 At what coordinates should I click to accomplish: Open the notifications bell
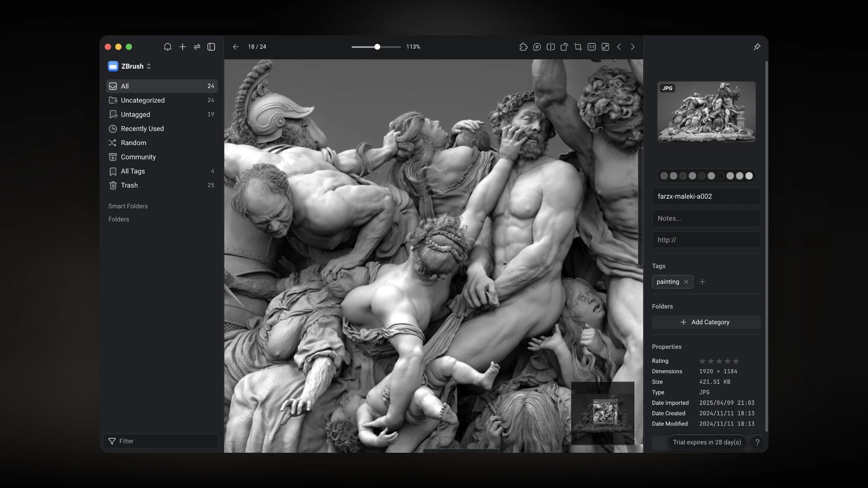pyautogui.click(x=168, y=47)
